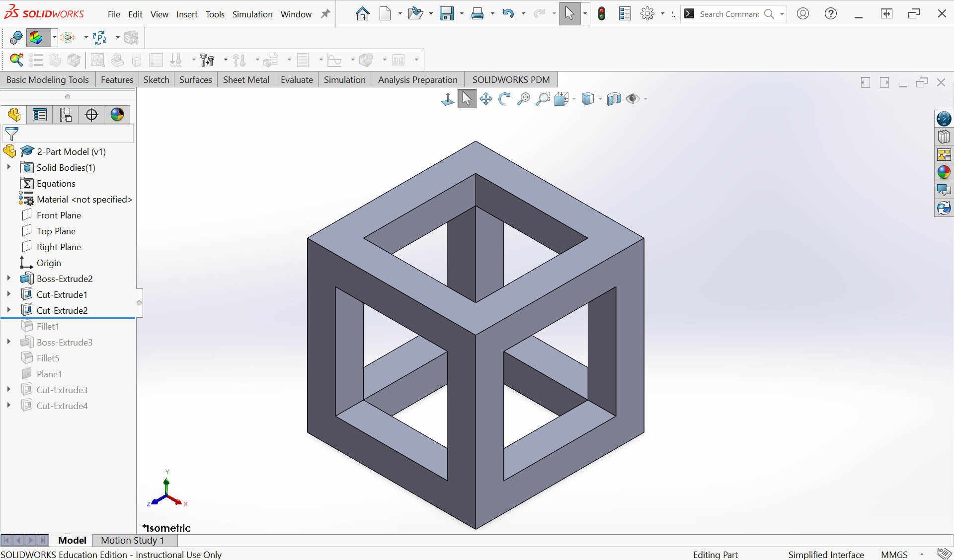Click the Rebuild traffic light icon
The width and height of the screenshot is (954, 560).
[602, 14]
